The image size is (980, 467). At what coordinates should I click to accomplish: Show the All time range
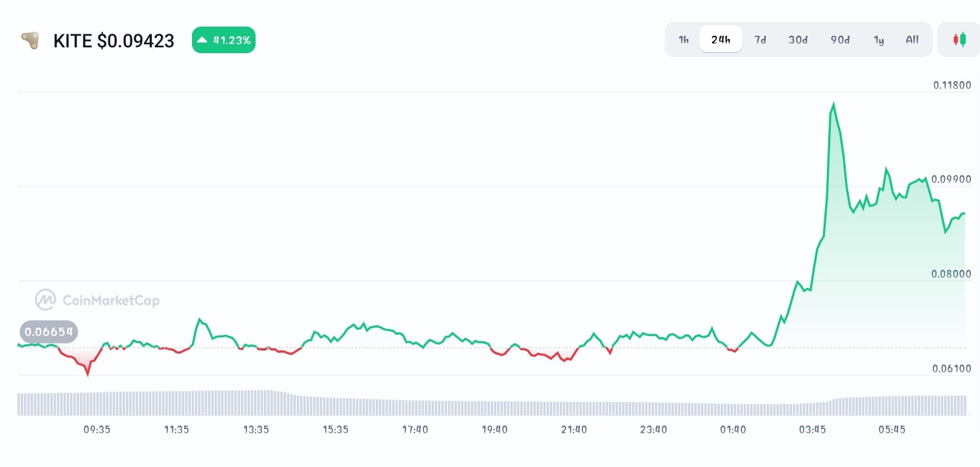click(x=912, y=40)
